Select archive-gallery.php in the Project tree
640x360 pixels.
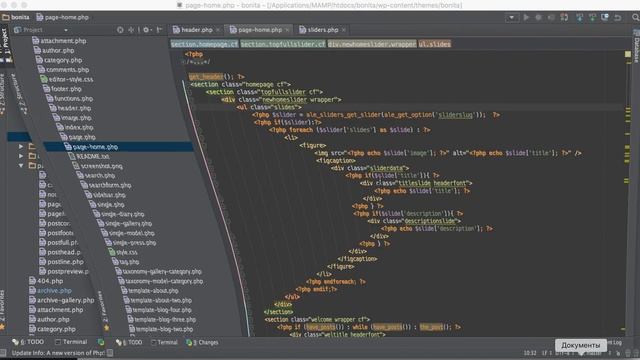(x=62, y=300)
